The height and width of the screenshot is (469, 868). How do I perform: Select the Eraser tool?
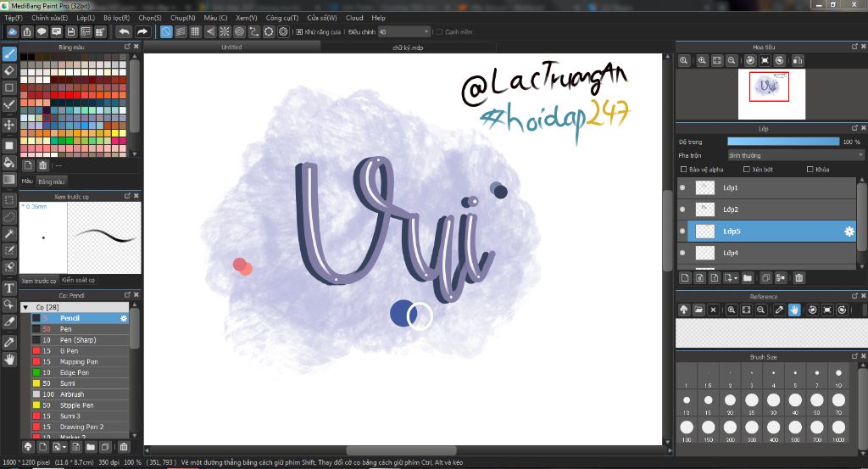coord(9,70)
